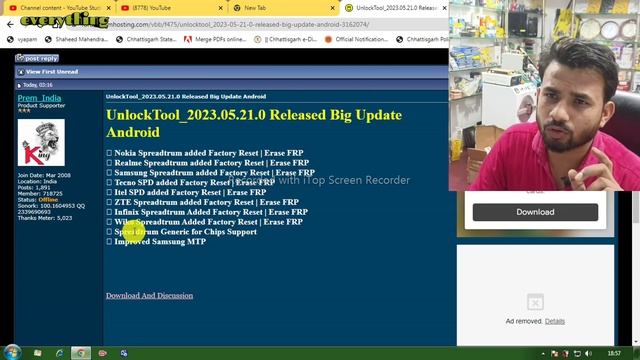Screen dimensions: 640x360
Task: Click the post reply button
Action: coord(37,58)
